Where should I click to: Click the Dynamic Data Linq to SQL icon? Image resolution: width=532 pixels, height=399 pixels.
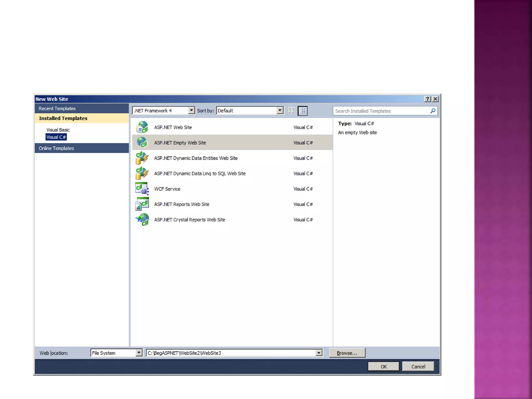click(x=142, y=173)
